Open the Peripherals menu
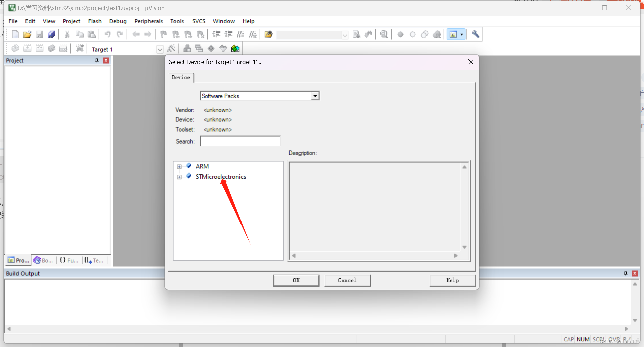Image resolution: width=644 pixels, height=347 pixels. pos(149,21)
